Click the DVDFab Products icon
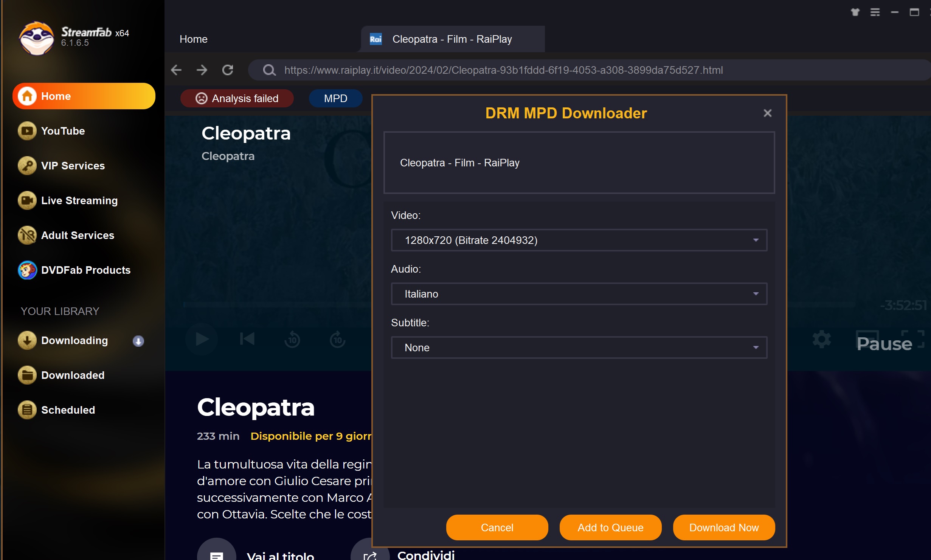 pyautogui.click(x=27, y=270)
